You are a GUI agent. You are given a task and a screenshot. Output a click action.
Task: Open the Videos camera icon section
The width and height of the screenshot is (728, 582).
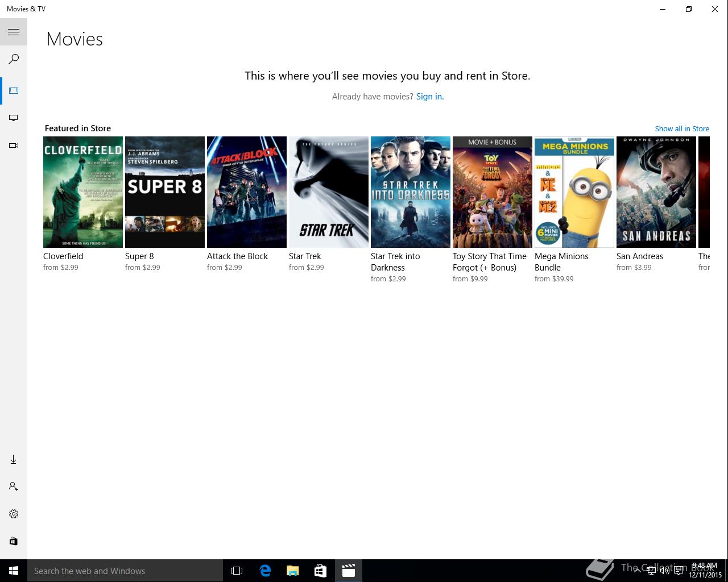(x=14, y=145)
